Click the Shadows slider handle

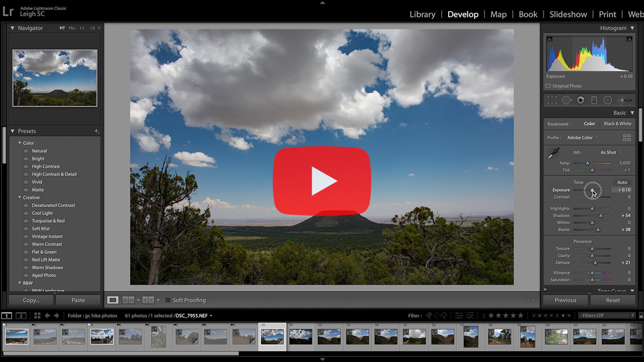tap(600, 216)
